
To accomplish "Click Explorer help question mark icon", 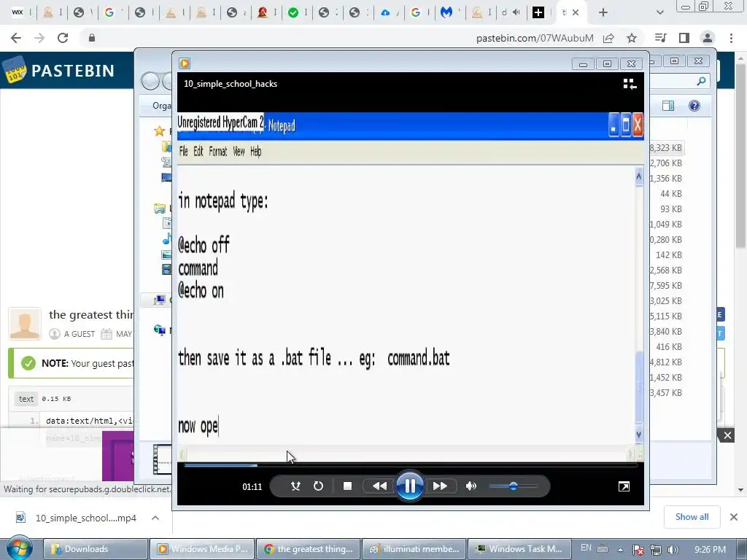I will [694, 106].
